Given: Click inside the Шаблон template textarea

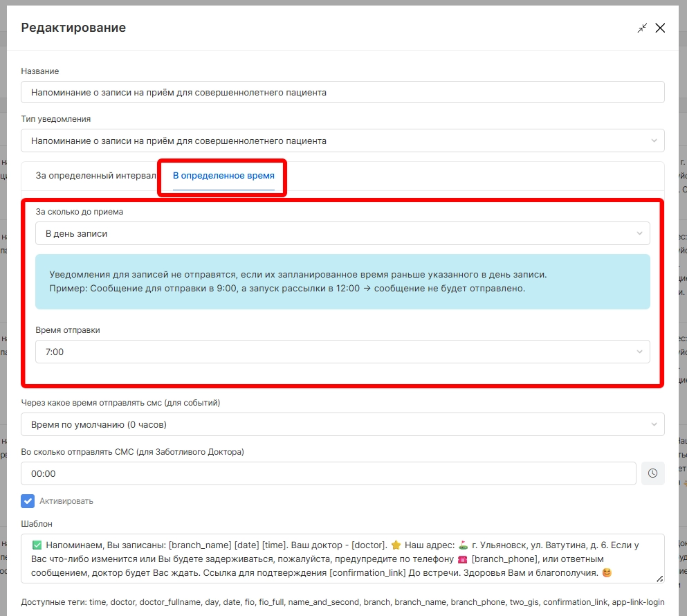Looking at the screenshot, I should click(342, 558).
